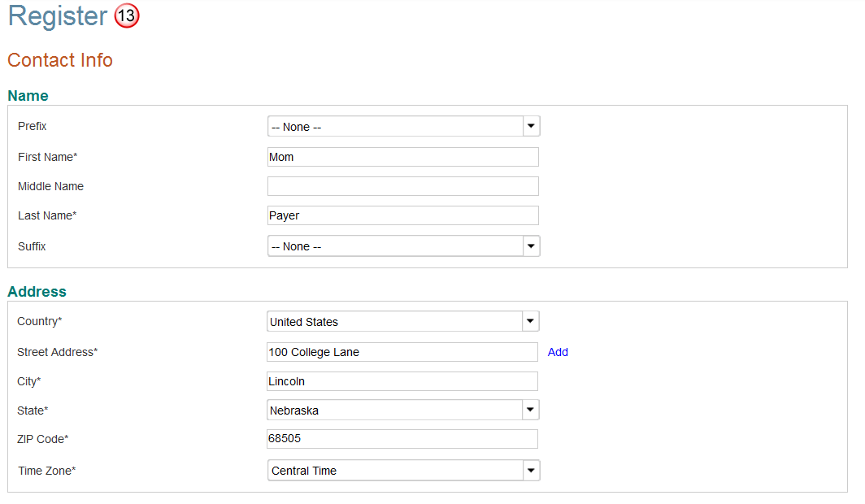The image size is (865, 504).
Task: Open the Country dropdown showing United States
Action: click(403, 322)
